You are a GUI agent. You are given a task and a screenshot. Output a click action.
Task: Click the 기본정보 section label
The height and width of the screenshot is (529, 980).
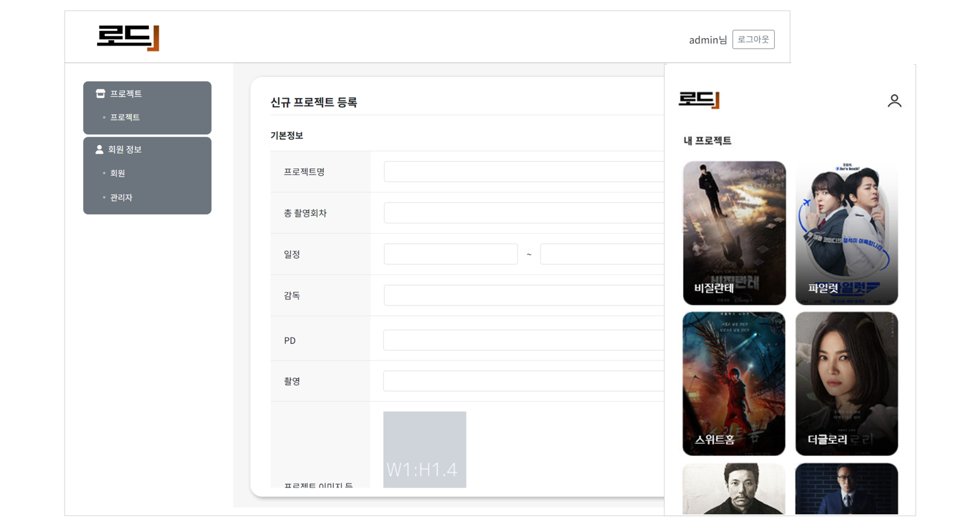[286, 136]
